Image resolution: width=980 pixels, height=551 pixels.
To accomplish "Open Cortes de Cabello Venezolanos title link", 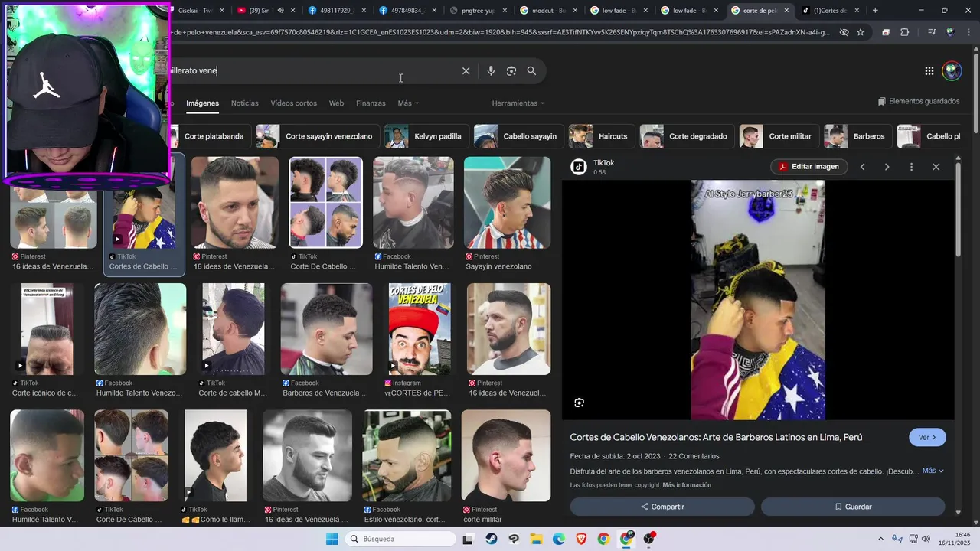I will [x=716, y=438].
